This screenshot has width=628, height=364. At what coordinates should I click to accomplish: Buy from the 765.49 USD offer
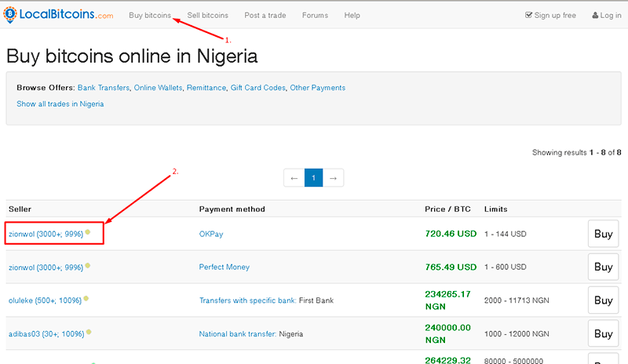tap(603, 267)
